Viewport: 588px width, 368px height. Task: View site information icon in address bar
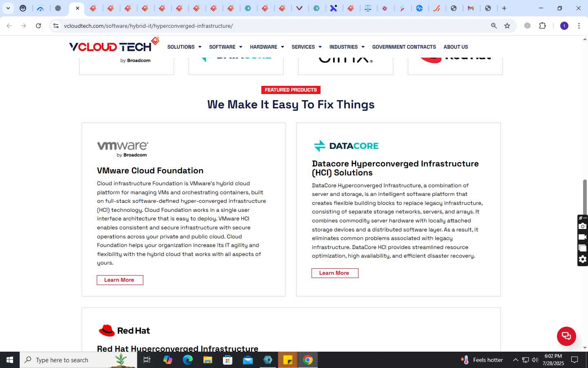[x=56, y=26]
